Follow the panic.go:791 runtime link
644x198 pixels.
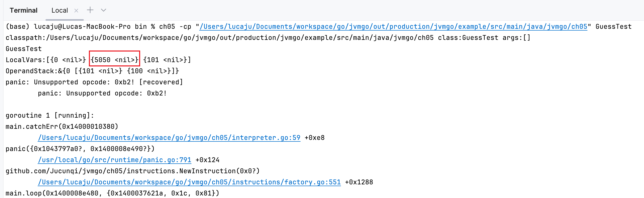tap(114, 160)
